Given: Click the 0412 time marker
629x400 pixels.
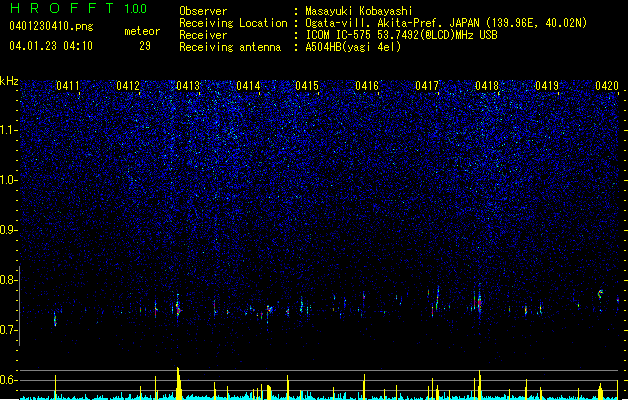Looking at the screenshot, I should pos(128,85).
